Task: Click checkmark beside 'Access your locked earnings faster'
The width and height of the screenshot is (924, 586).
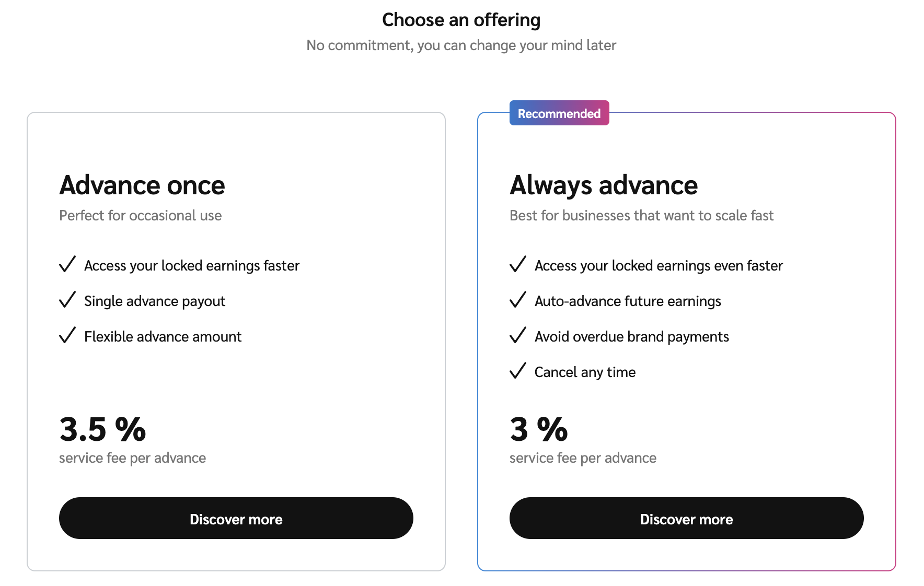Action: (67, 264)
